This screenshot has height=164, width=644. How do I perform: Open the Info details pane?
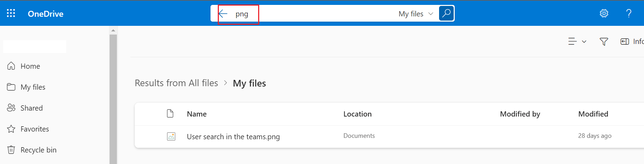pos(632,42)
